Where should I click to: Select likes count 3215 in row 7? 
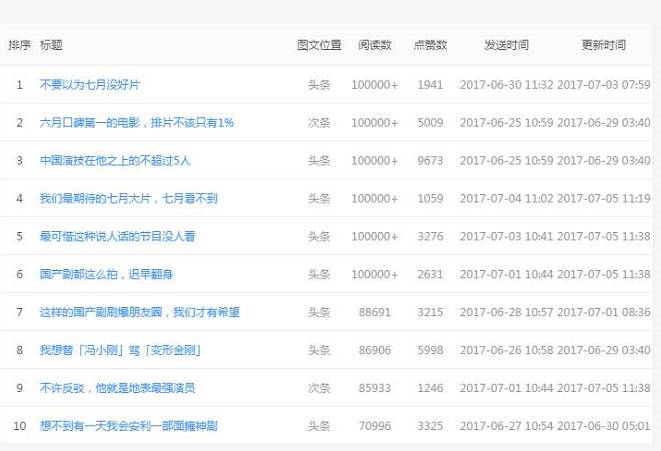(x=430, y=312)
